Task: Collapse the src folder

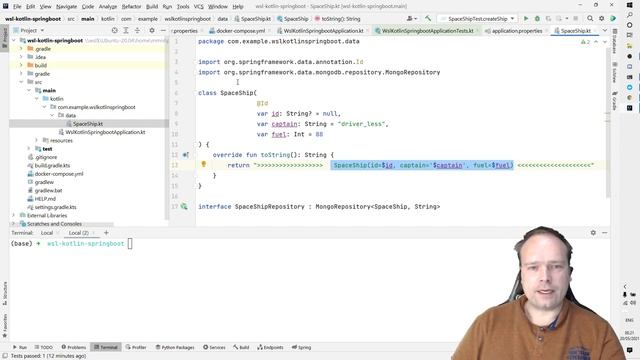Action: point(21,82)
